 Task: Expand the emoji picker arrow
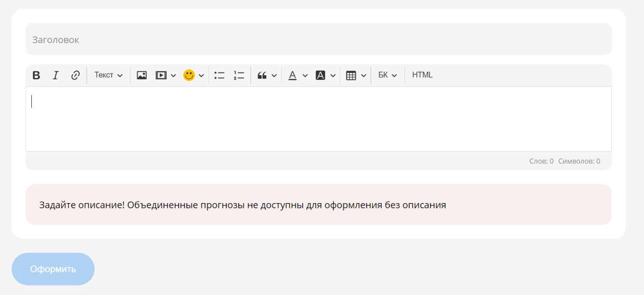(x=201, y=76)
